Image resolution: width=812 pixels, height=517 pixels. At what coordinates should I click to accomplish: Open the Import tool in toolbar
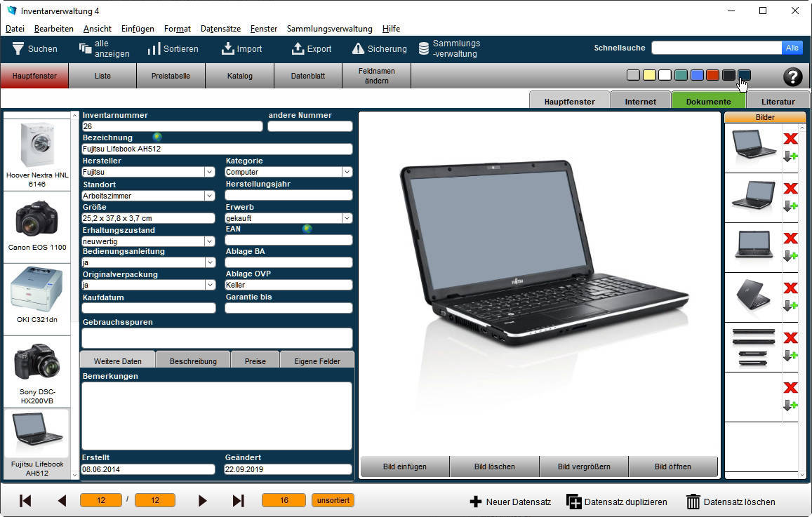(x=227, y=48)
